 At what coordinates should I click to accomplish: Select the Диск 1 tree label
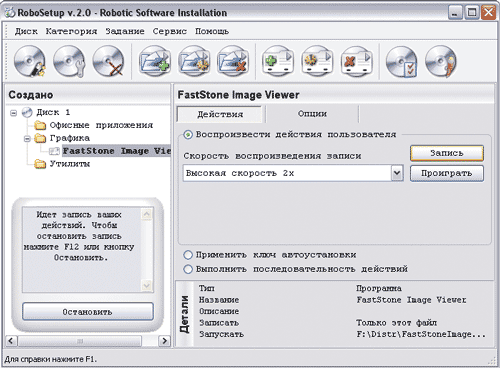coord(53,112)
